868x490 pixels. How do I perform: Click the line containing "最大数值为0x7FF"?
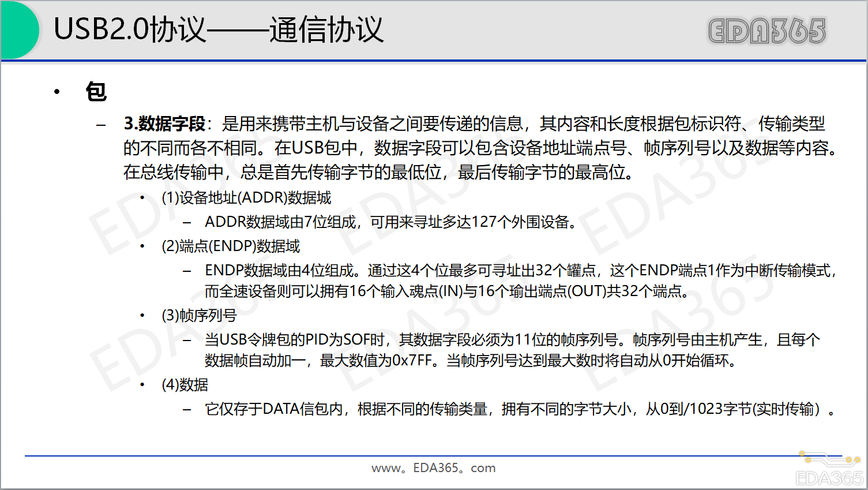472,361
